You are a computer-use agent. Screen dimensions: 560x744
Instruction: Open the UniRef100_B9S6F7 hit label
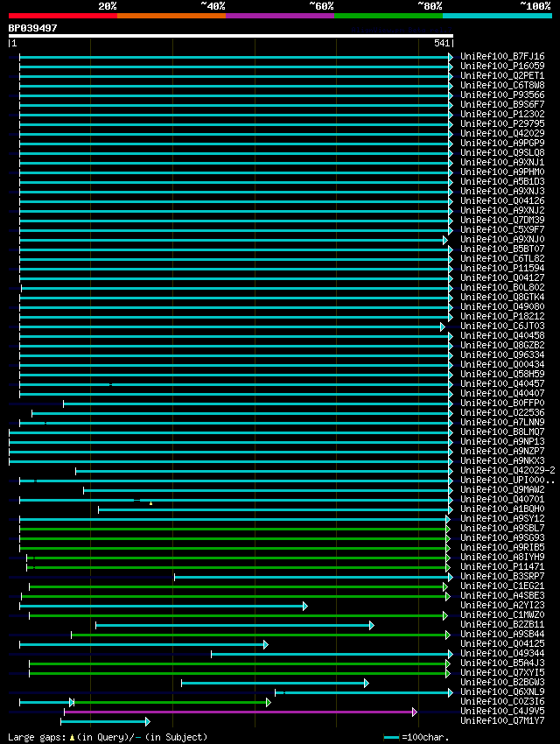(502, 104)
